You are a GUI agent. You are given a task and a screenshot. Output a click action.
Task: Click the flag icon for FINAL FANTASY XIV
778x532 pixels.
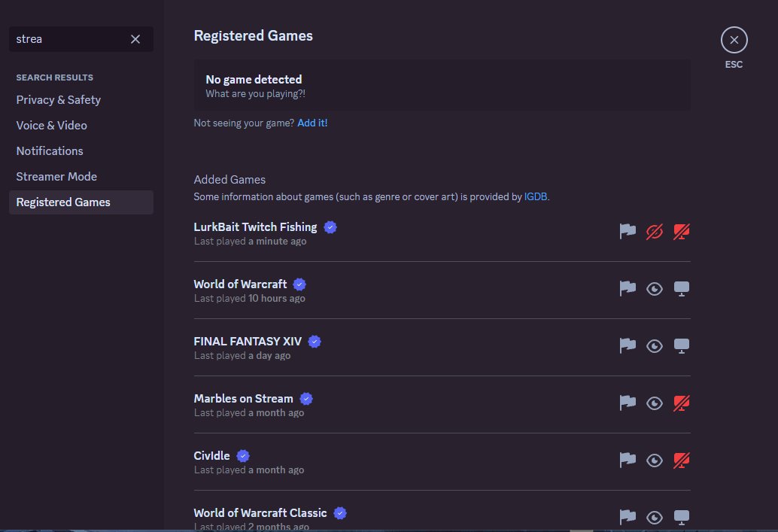click(x=628, y=345)
